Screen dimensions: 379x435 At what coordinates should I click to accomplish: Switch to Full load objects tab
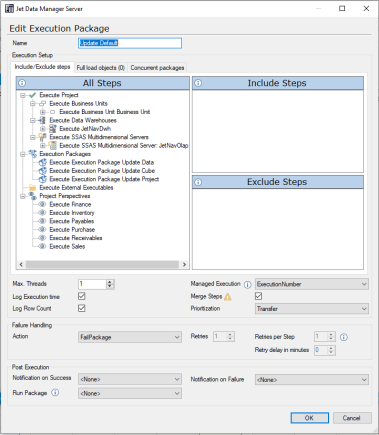[x=101, y=68]
